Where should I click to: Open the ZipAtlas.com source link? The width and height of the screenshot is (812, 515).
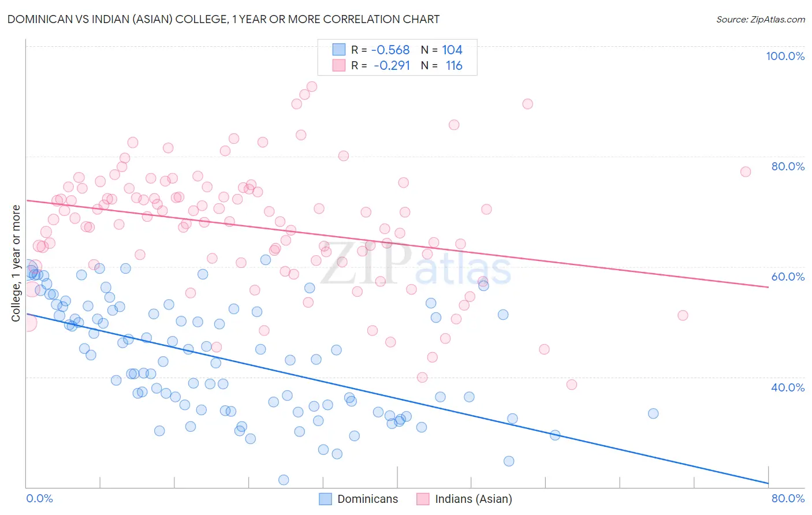[761, 19]
